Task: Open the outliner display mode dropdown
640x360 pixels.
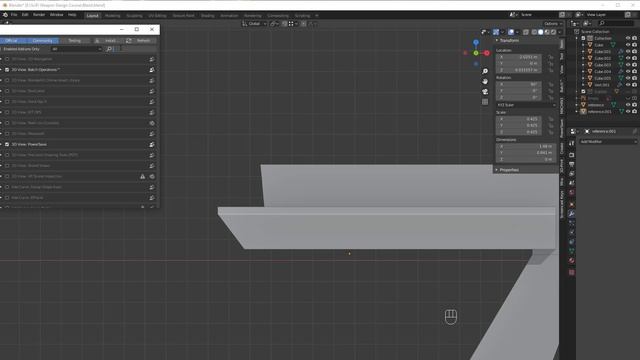Action: click(x=588, y=23)
